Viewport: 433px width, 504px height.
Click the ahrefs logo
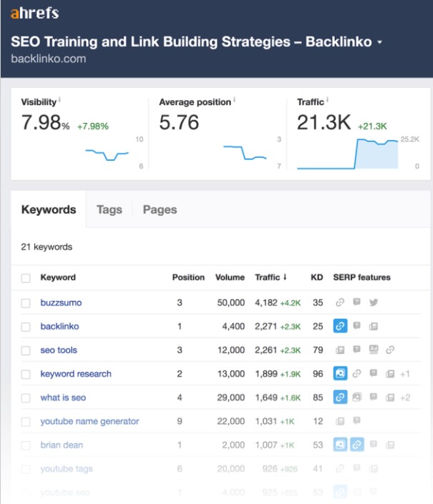[34, 13]
